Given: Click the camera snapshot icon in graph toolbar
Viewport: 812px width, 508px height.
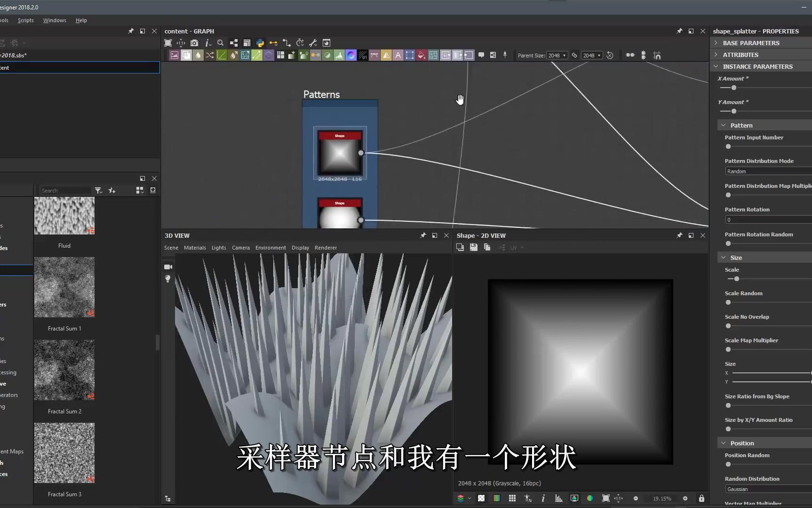Looking at the screenshot, I should (x=194, y=43).
